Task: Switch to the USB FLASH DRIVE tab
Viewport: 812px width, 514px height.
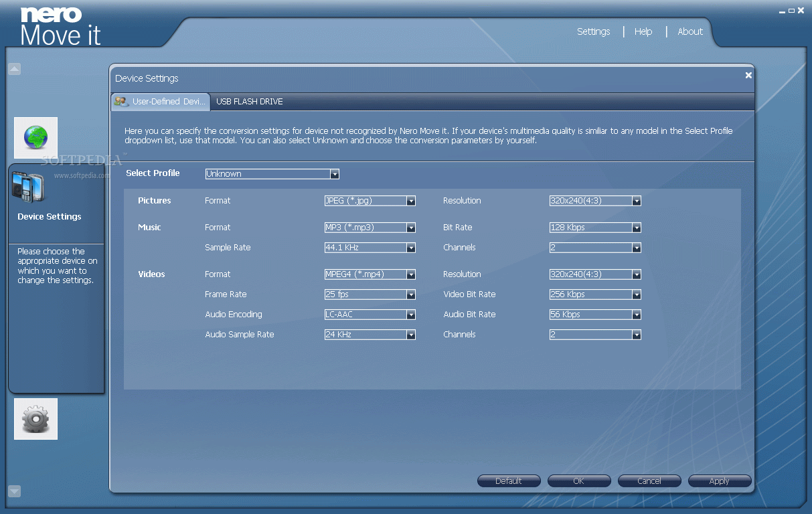Action: (249, 102)
